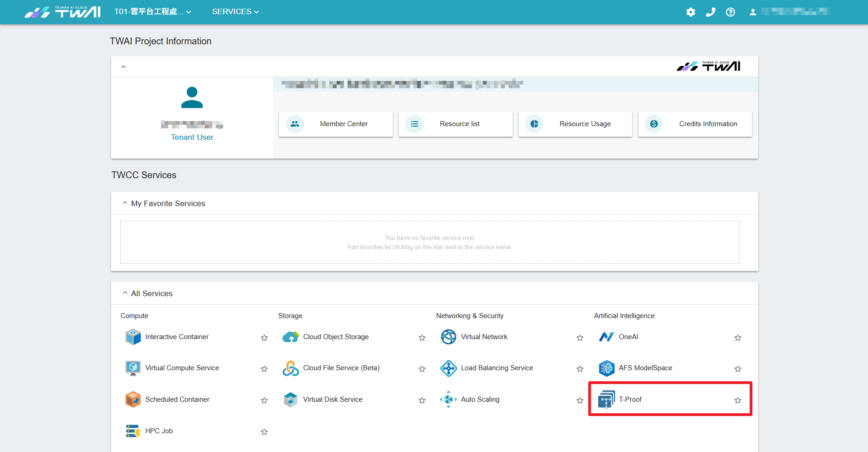Open Cloud Object Storage link
This screenshot has width=868, height=452.
[x=336, y=337]
